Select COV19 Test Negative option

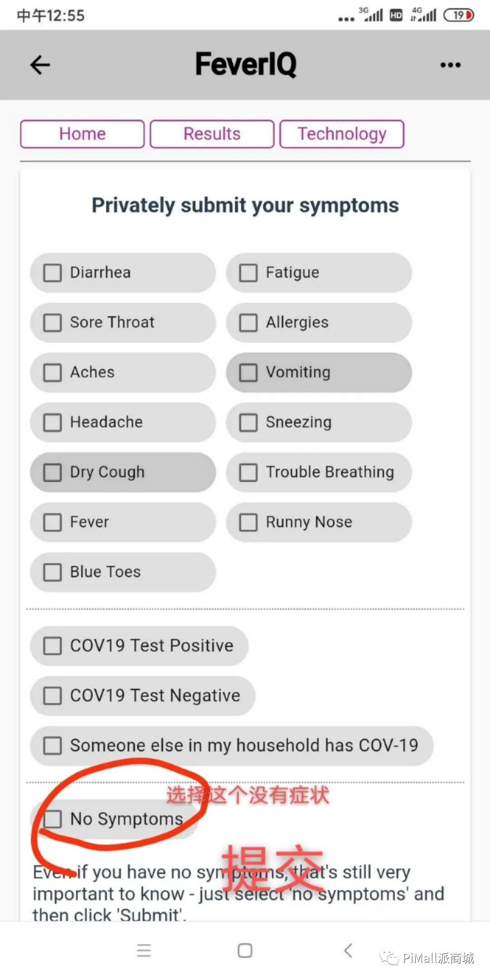pos(53,696)
